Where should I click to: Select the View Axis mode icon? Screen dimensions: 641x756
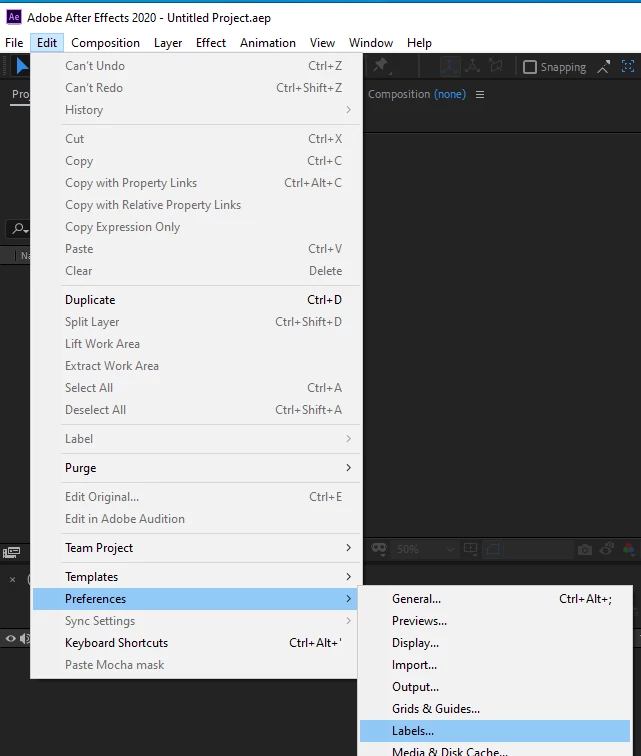496,66
